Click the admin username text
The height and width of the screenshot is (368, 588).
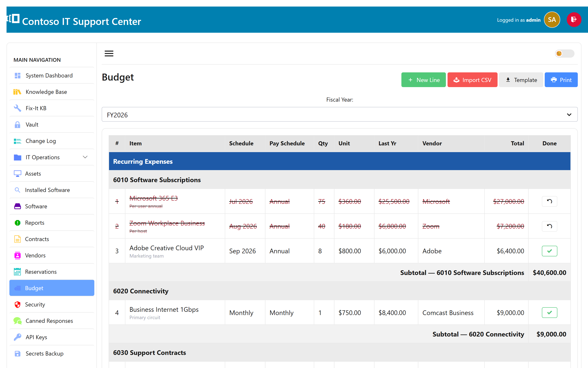tap(533, 20)
